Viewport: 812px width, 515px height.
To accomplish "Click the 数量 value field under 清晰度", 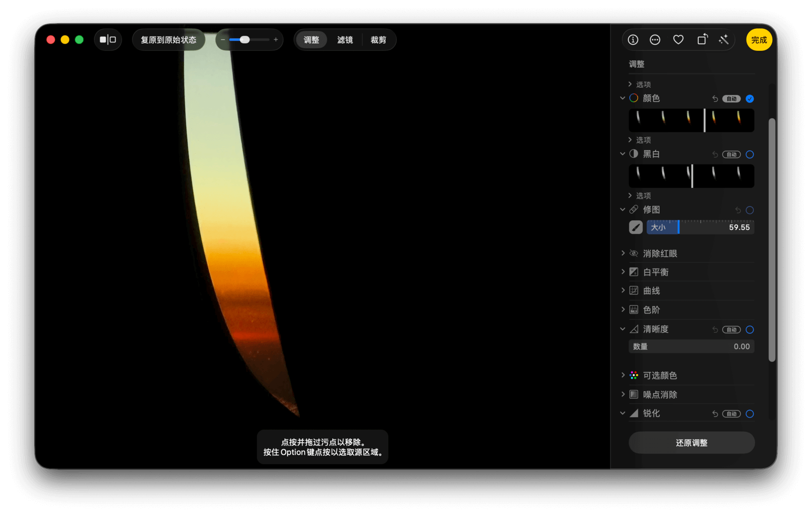I will click(x=691, y=347).
